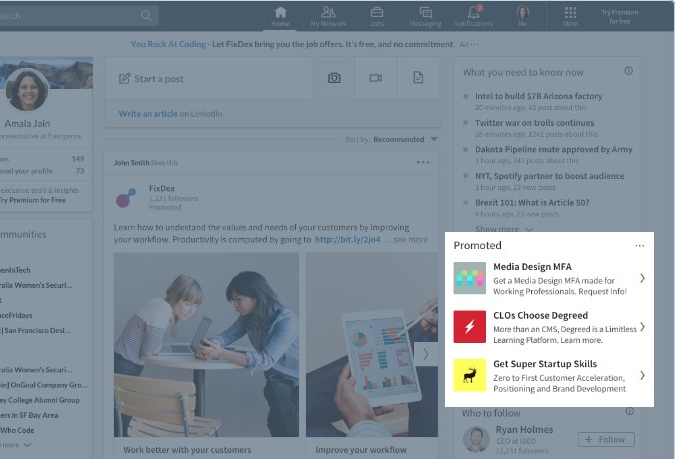Click Ryan Holmes avatar photo
This screenshot has height=459, width=675.
pos(476,440)
